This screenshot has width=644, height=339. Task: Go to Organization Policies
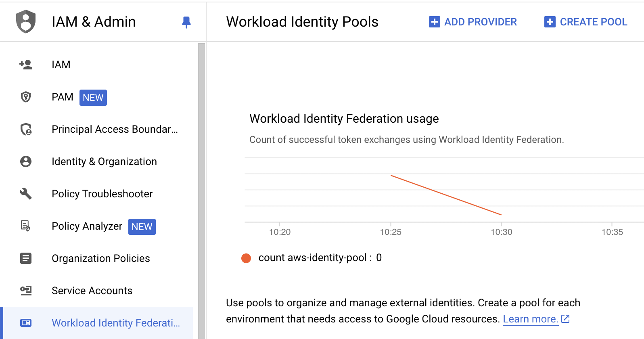coord(100,258)
